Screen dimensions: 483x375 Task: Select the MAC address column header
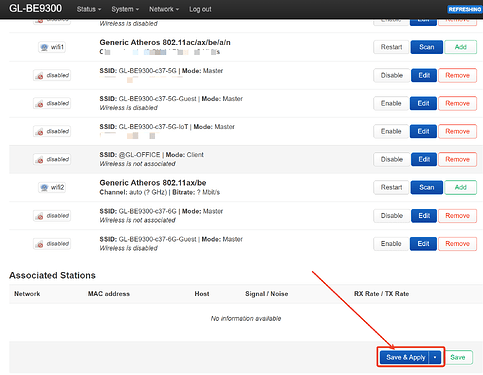click(109, 294)
